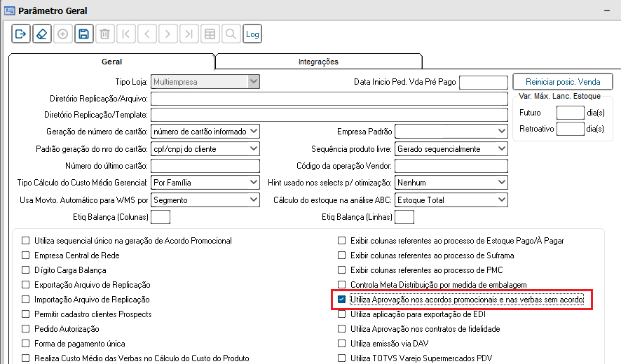Go to previous record arrow
This screenshot has width=621, height=364.
(x=147, y=34)
